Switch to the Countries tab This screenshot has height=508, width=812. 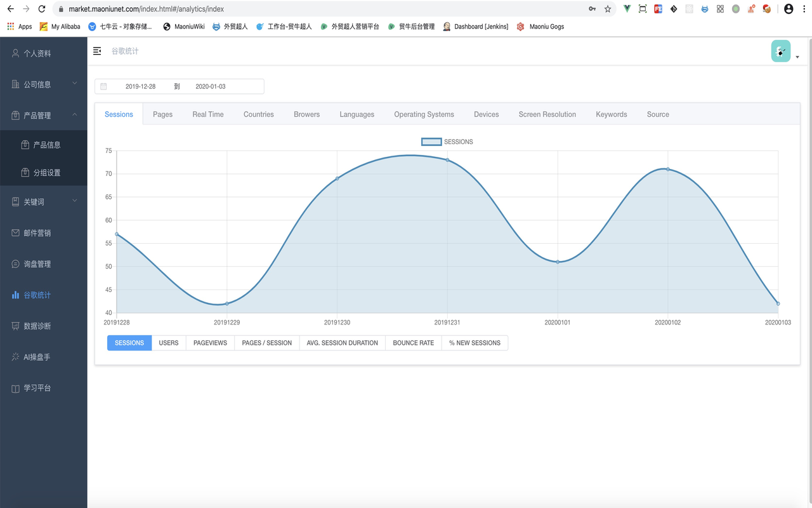259,114
